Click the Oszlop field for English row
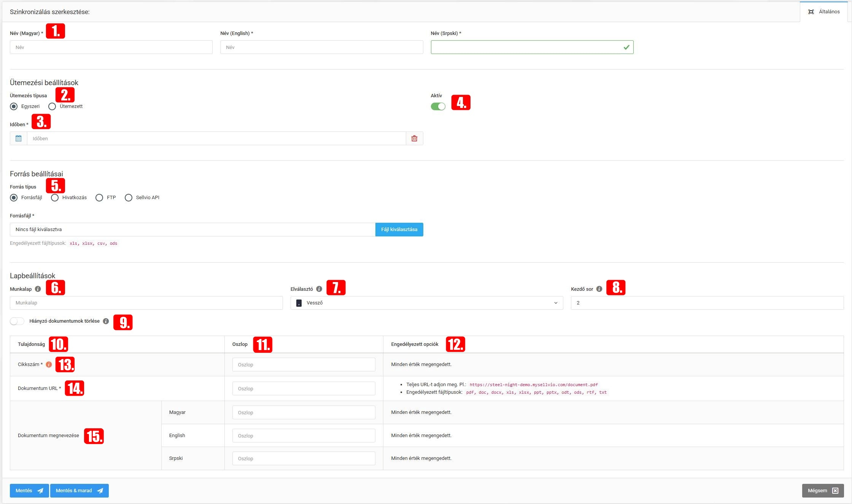Screen dimensions: 852x504 pos(304,436)
